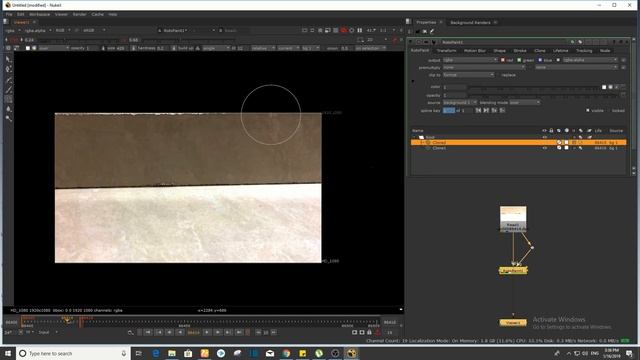
Task: Collapse the Root tree item
Action: click(415, 137)
